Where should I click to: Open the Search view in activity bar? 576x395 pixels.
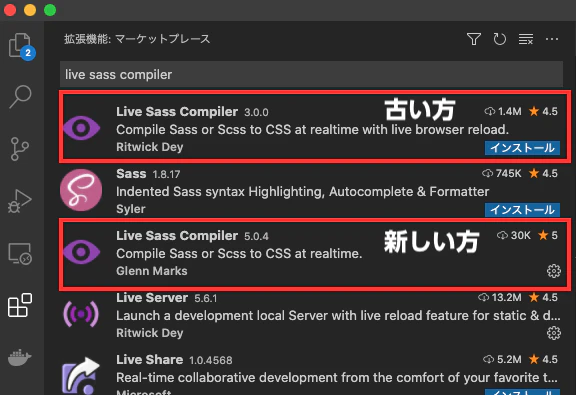coord(20,97)
